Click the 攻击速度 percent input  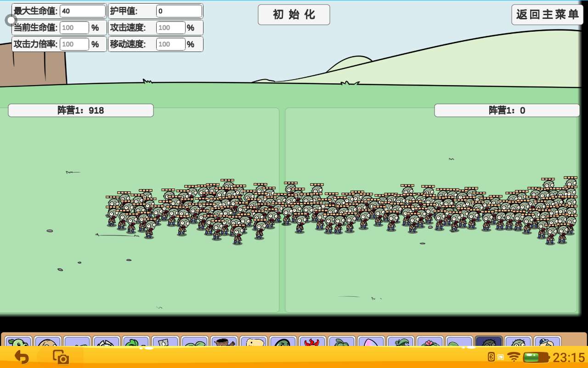click(x=170, y=28)
